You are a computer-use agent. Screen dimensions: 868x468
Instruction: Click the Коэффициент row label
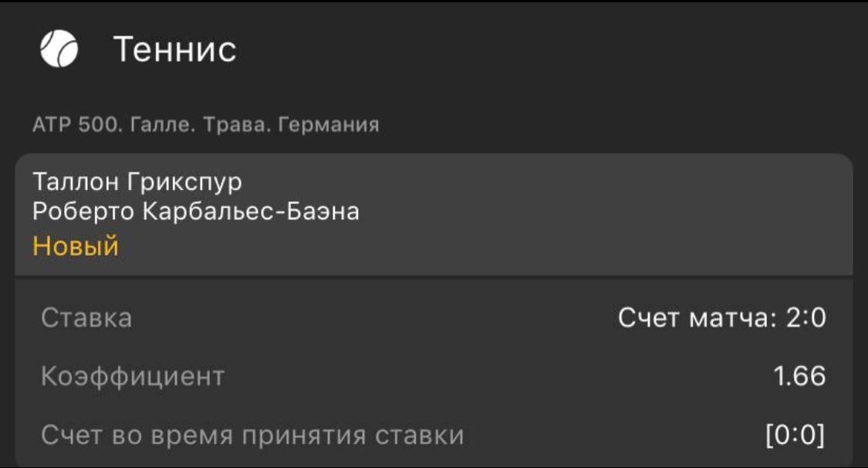pyautogui.click(x=132, y=377)
